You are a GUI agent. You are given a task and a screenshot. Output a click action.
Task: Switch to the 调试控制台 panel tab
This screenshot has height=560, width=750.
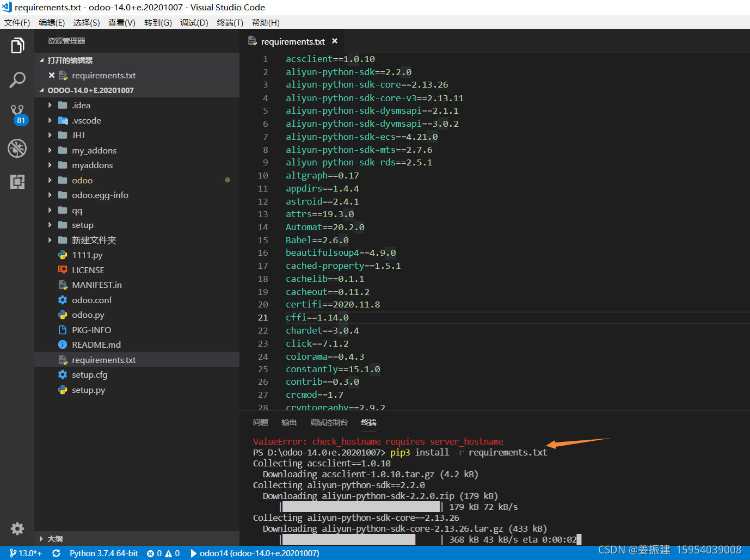329,422
